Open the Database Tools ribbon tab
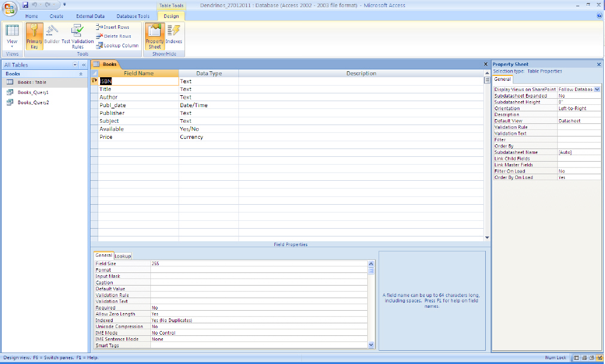 coord(133,16)
